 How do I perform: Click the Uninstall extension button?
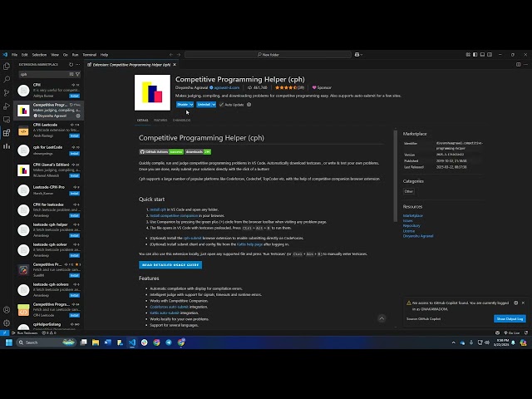pyautogui.click(x=204, y=105)
